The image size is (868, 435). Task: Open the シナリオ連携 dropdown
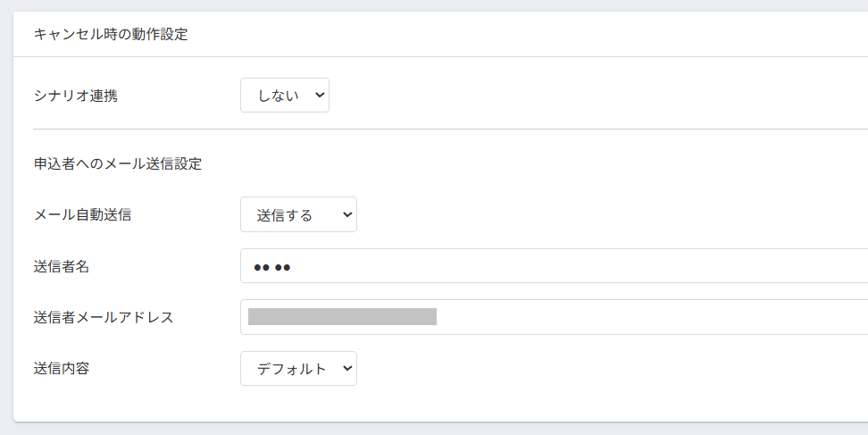pos(284,96)
